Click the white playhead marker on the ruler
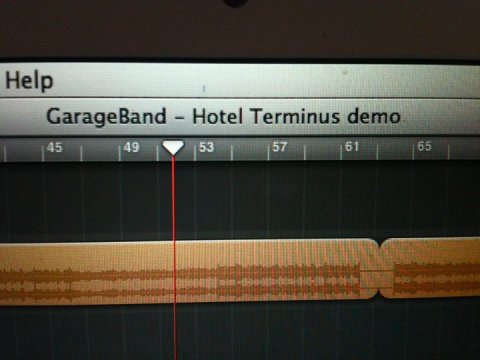Viewport: 480px width, 360px height. (173, 147)
